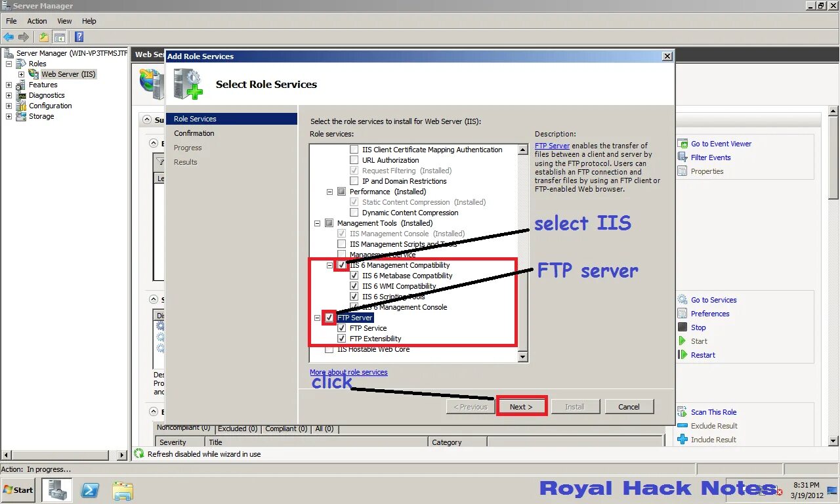This screenshot has width=840, height=504.
Task: Uncheck the FTP Extensibility checkbox
Action: 341,339
